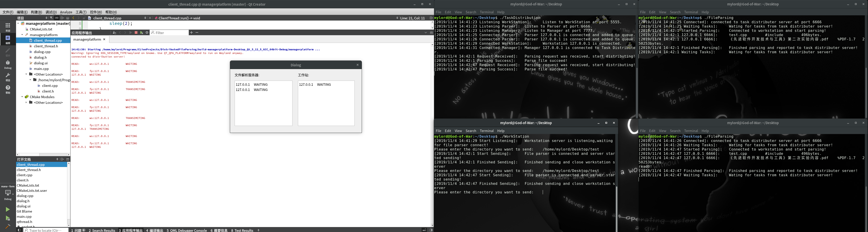868x232 pixels.
Task: Click green Run button in sidebar
Action: coord(7,209)
